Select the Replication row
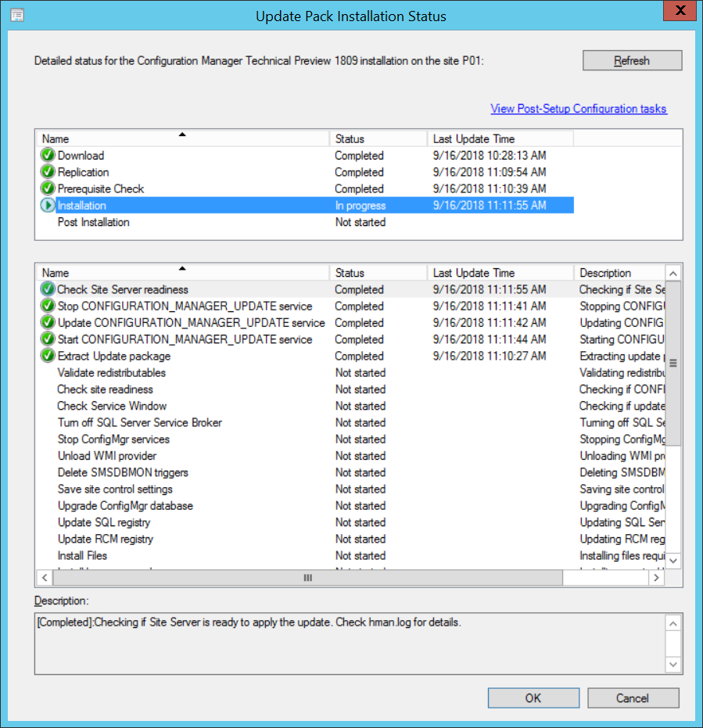This screenshot has height=728, width=703. click(307, 172)
